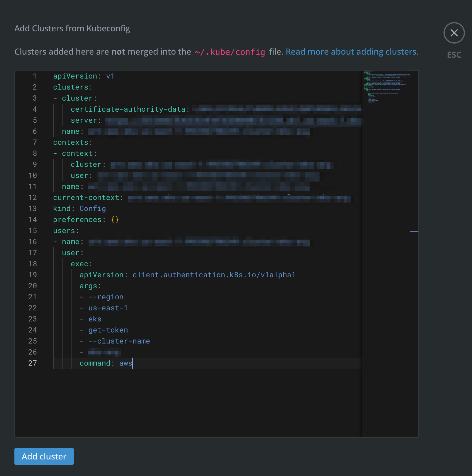Click the 'get-token' argument line
The height and width of the screenshot is (476, 472).
[x=104, y=330]
